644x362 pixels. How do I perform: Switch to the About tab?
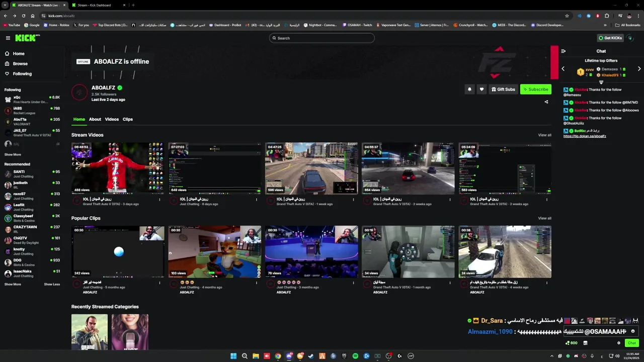point(95,119)
